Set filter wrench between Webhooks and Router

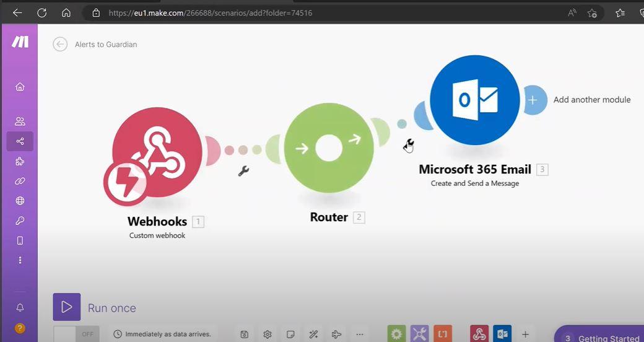[243, 170]
